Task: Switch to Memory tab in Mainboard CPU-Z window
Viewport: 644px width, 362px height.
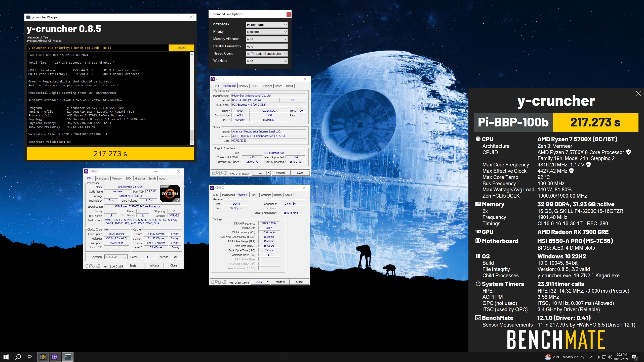Action: pos(243,86)
